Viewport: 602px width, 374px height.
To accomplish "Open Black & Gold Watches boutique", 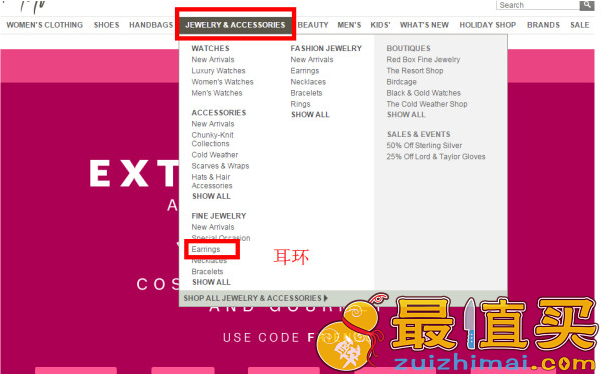I will coord(423,93).
